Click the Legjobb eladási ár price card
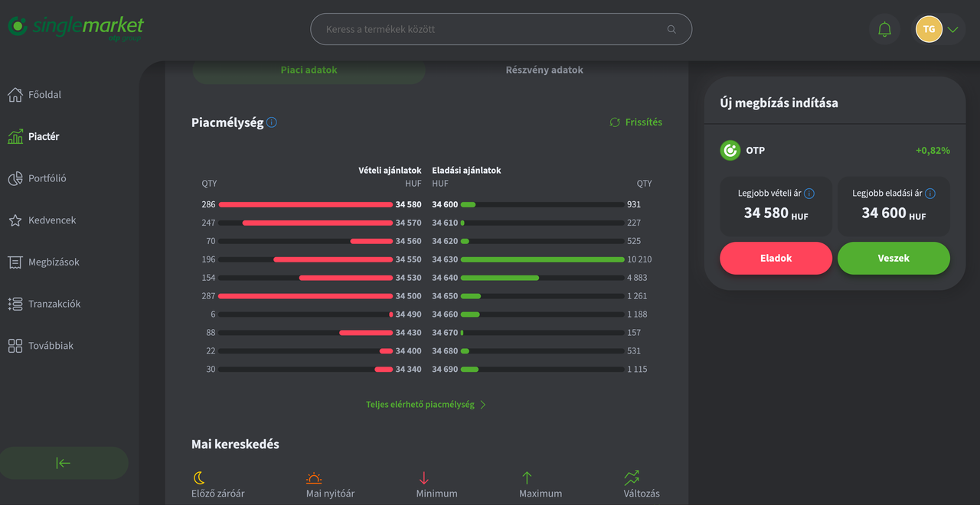The height and width of the screenshot is (505, 980). 893,207
